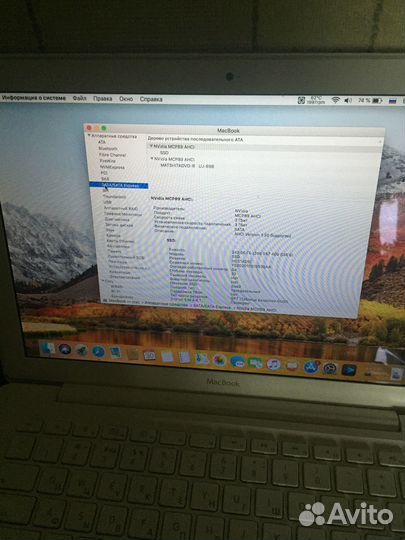Close the MacBook system information window
Image resolution: width=405 pixels, height=540 pixels.
point(89,128)
